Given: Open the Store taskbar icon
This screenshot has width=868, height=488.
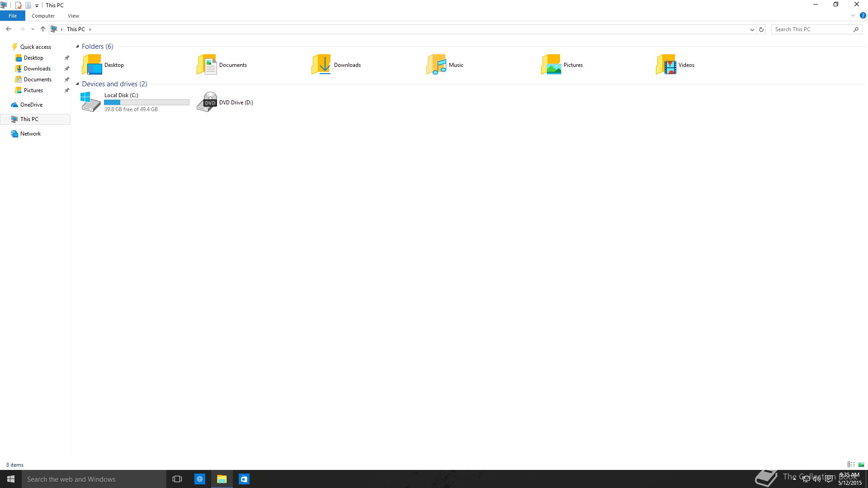Looking at the screenshot, I should pyautogui.click(x=244, y=479).
